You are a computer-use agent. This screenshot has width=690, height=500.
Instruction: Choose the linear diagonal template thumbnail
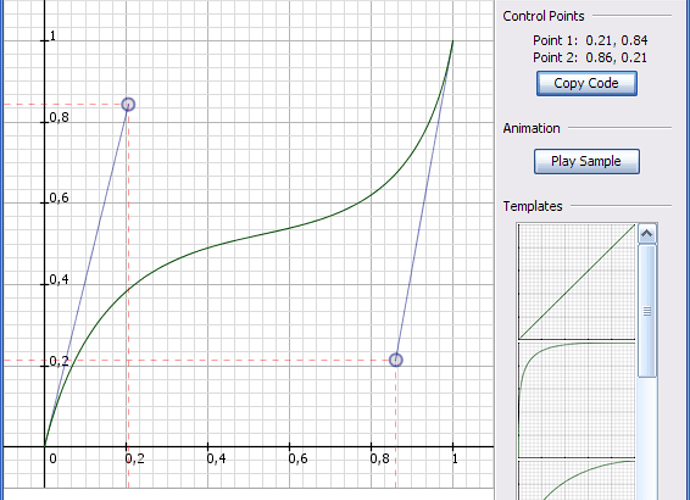point(576,281)
